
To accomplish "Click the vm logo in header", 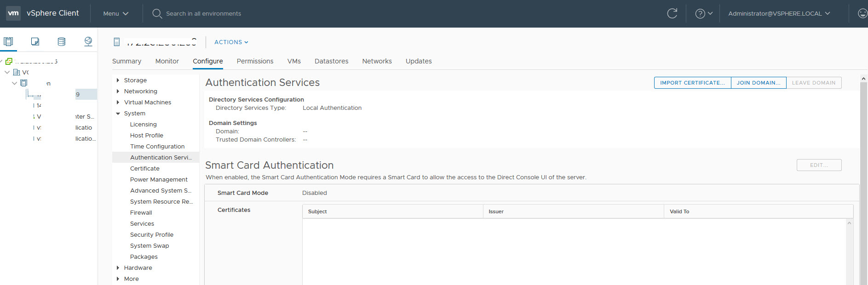I will tap(13, 13).
